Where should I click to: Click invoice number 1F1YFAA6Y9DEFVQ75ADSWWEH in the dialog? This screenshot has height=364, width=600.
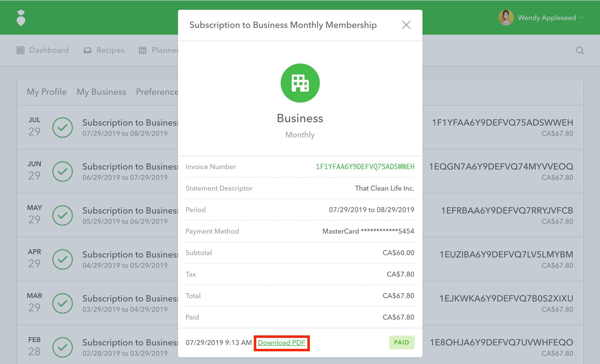click(x=365, y=167)
